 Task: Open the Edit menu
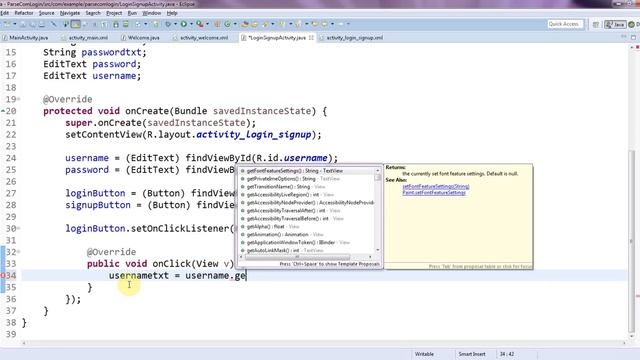(4, 13)
